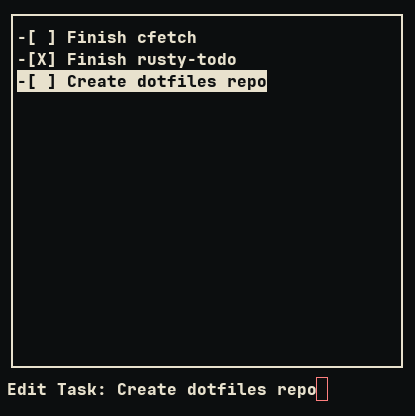Screen dimensions: 415x416
Task: Select the word rusty-todo in the second task
Action: point(187,60)
